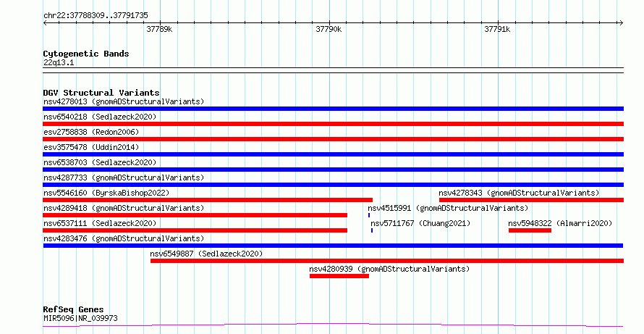644x334 pixels.
Task: Click the DGV Structural Variants track title
Action: 101,93
